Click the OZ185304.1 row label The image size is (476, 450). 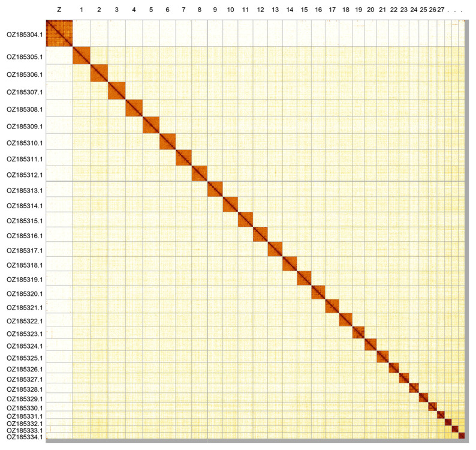(x=25, y=34)
